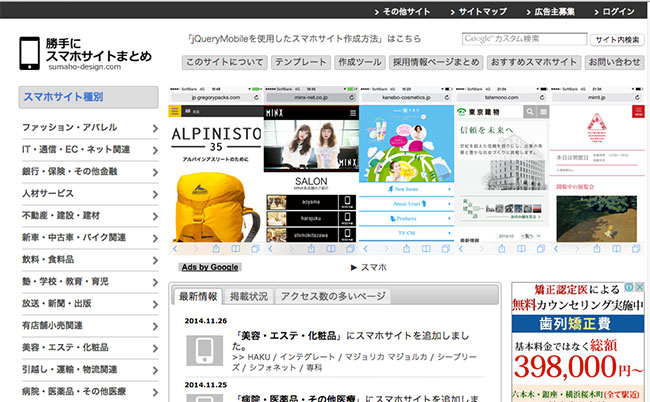Open 作成ツール menu item
The width and height of the screenshot is (650, 402).
pos(360,63)
